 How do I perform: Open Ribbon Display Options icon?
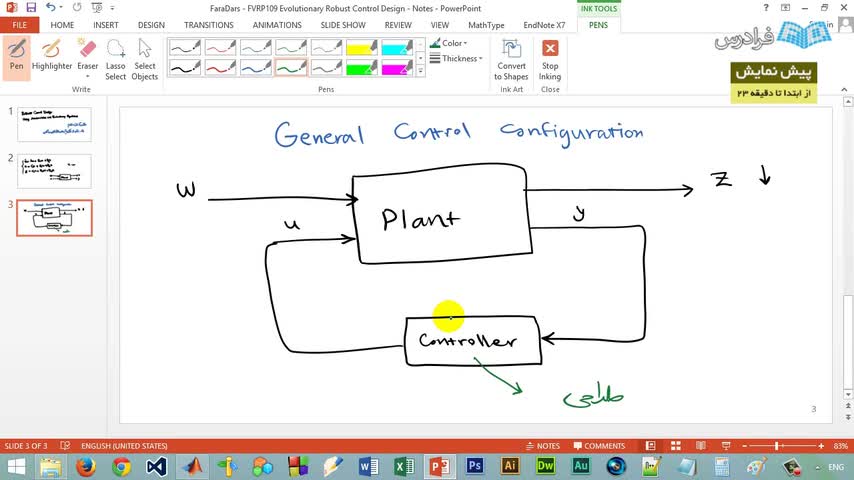[785, 8]
